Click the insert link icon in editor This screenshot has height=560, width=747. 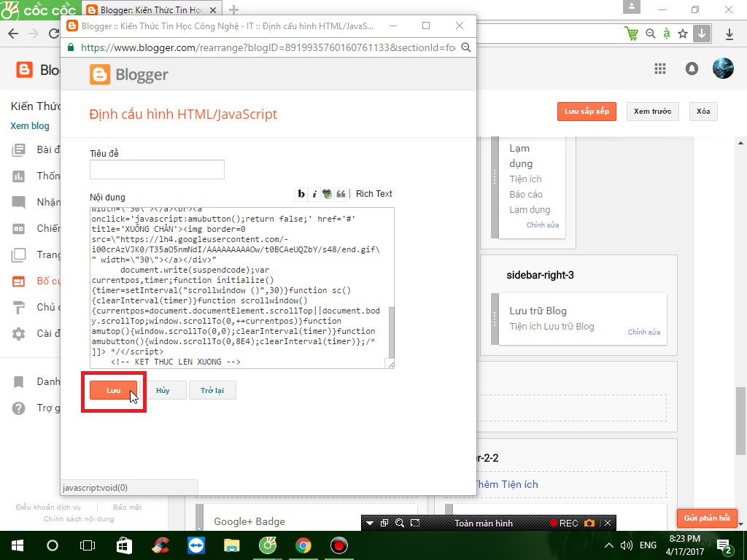pyautogui.click(x=327, y=194)
